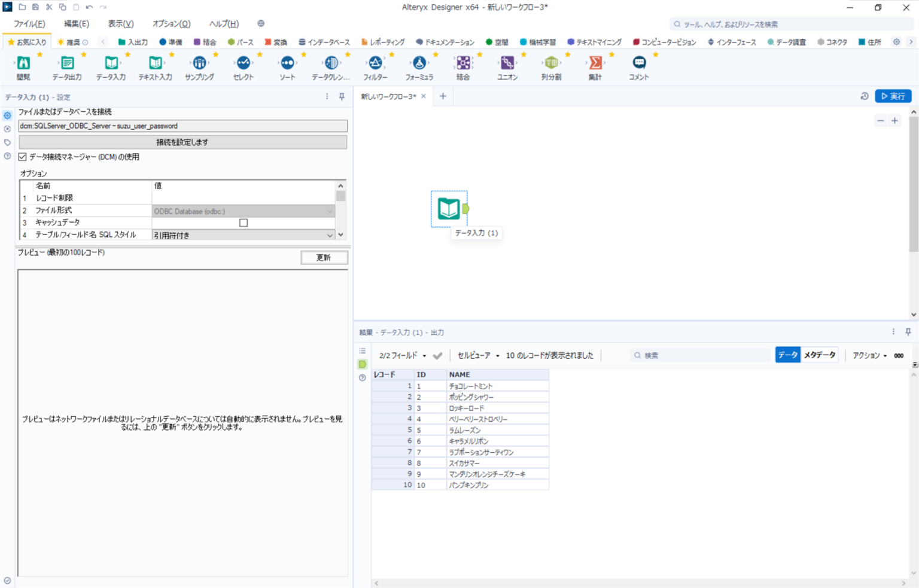Pick the フォーミュラ (Formula) tool
Viewport: 919px width, 588px height.
click(x=418, y=62)
